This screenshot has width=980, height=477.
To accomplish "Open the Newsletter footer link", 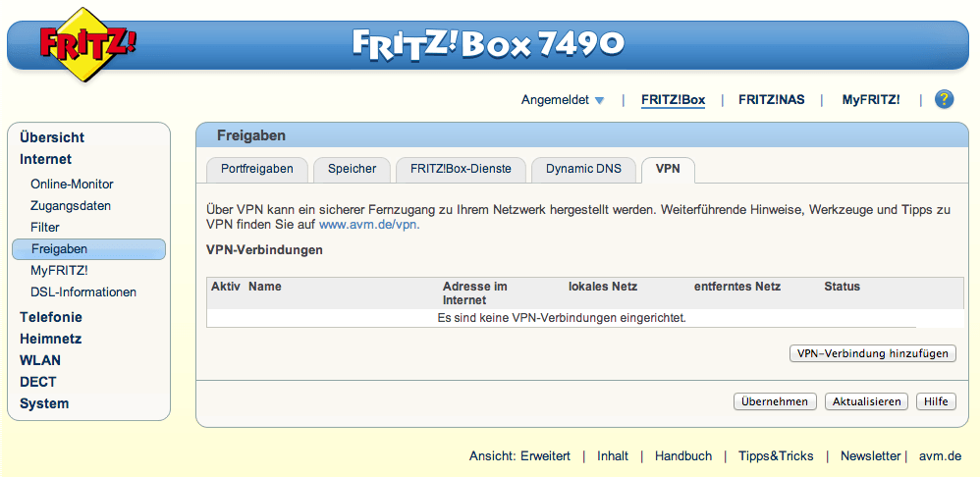I will (871, 456).
